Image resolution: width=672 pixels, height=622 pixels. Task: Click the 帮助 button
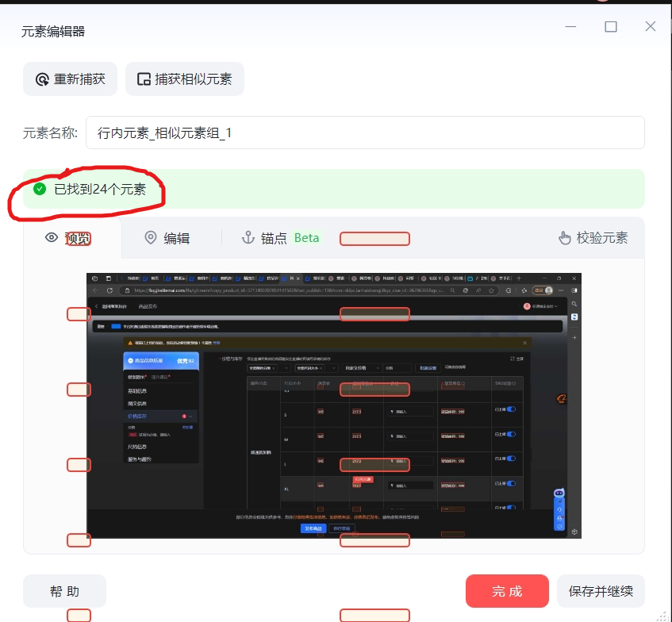coord(64,591)
